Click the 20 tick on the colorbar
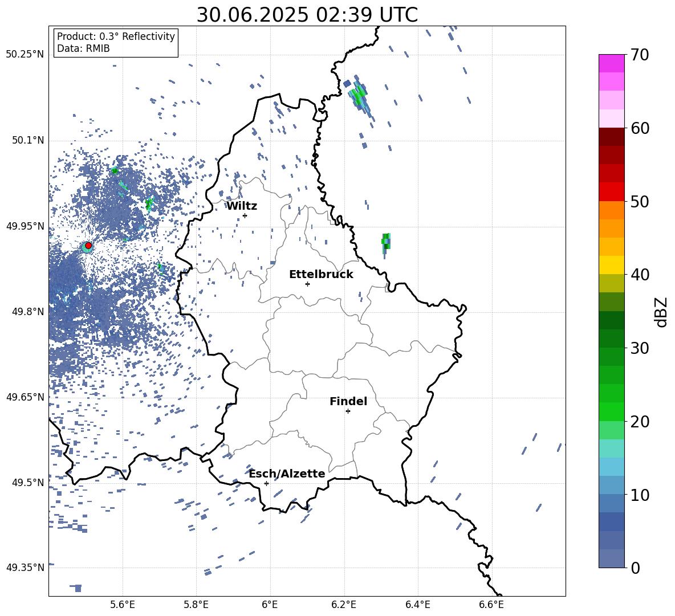The height and width of the screenshot is (616, 675). click(640, 421)
